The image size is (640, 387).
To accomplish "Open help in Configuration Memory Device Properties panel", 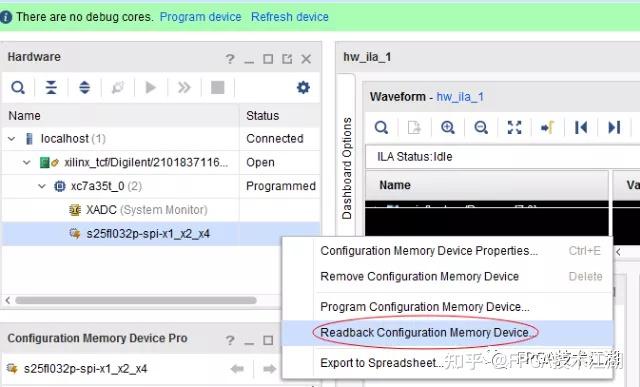I will (x=230, y=340).
